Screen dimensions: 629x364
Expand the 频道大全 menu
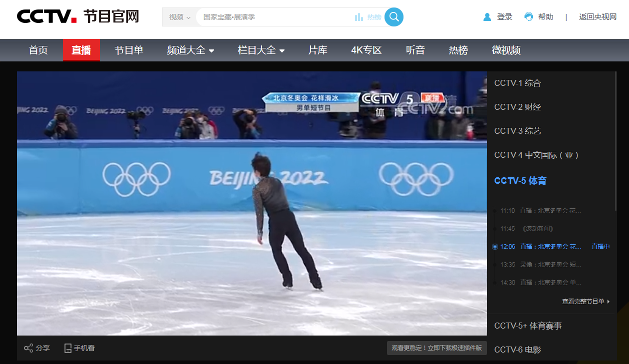coord(190,50)
